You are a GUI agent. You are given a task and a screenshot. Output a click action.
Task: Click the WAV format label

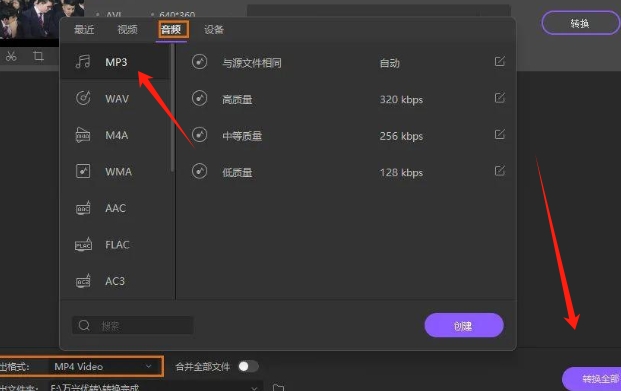pyautogui.click(x=117, y=99)
